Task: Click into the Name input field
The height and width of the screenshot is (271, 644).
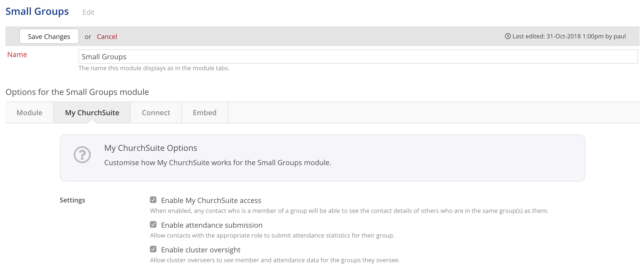Action: click(x=358, y=57)
